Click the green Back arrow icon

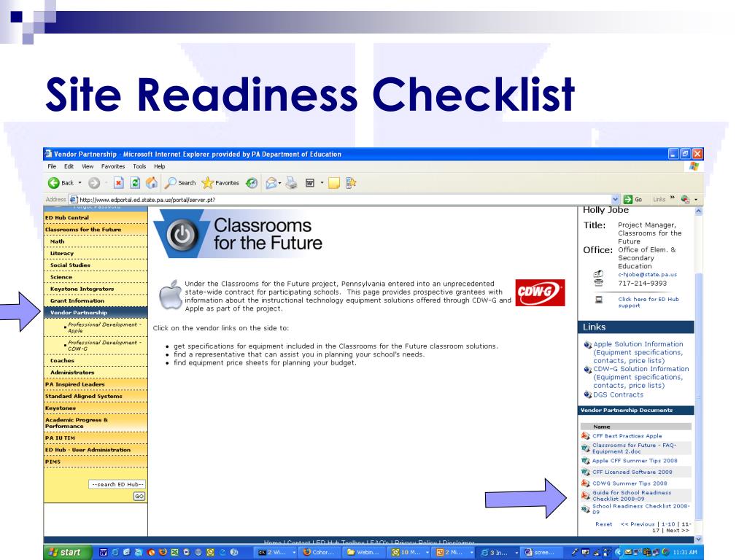pos(54,183)
